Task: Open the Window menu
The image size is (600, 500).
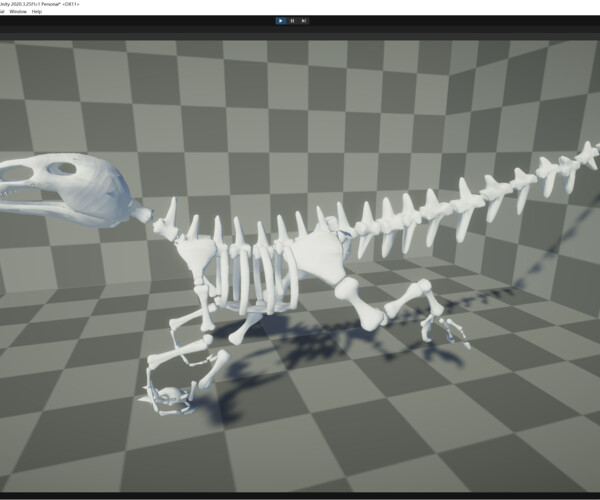Action: point(18,12)
